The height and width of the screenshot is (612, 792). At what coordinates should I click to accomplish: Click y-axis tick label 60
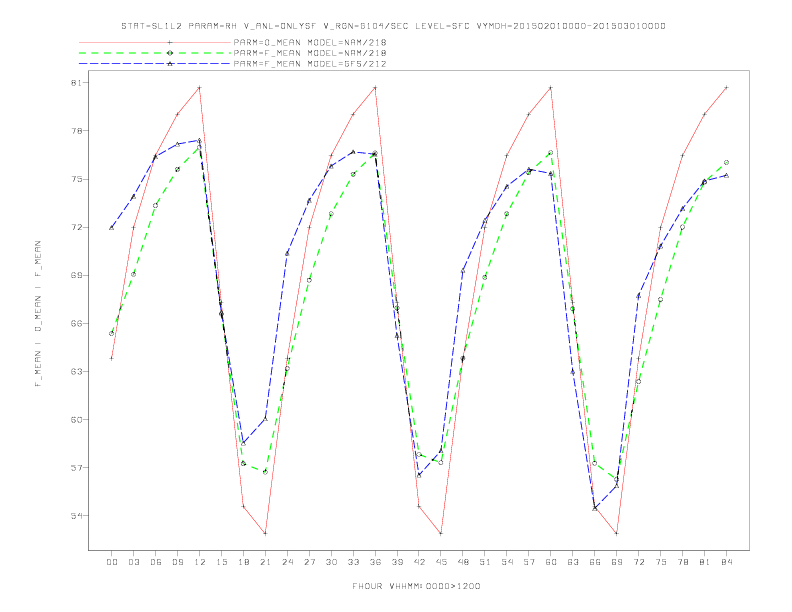pos(76,419)
